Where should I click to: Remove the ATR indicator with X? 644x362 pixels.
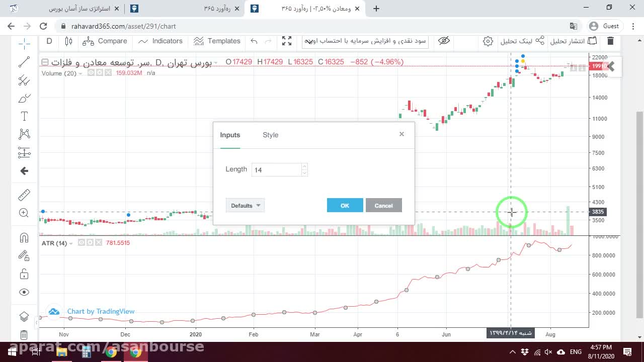coord(98,243)
